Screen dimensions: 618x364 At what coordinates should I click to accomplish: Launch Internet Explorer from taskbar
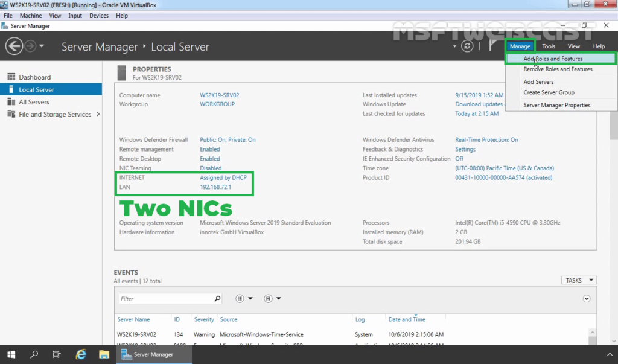(81, 354)
